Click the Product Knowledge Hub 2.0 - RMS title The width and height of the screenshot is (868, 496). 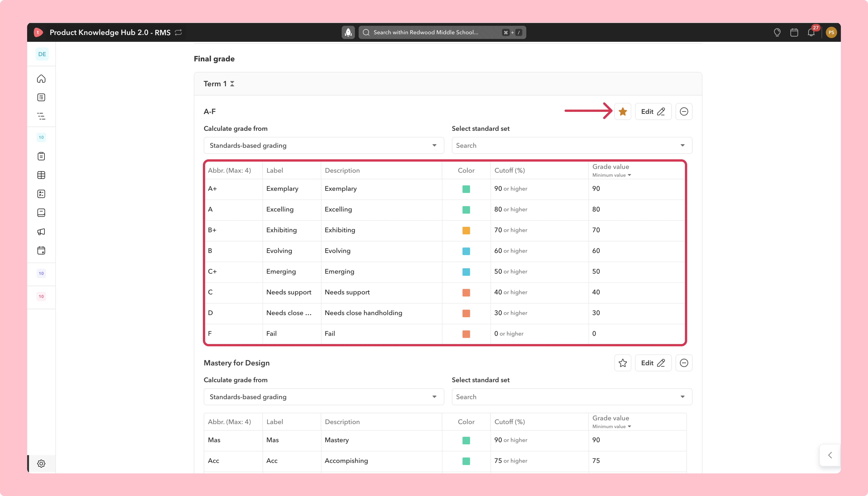pos(110,32)
